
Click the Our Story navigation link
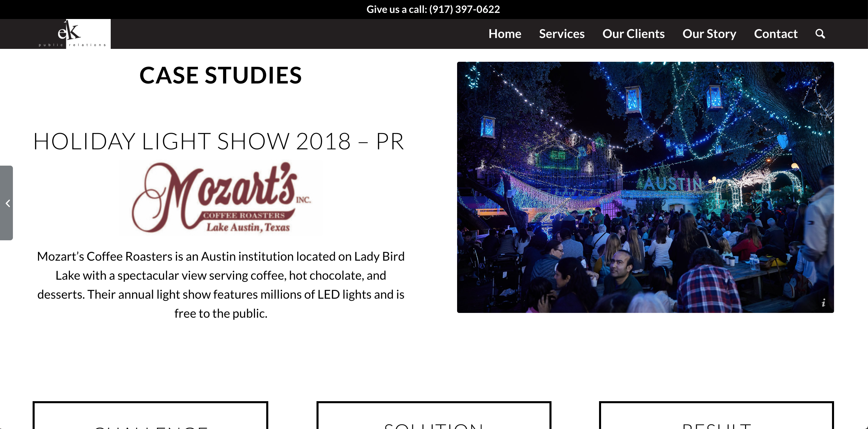709,34
